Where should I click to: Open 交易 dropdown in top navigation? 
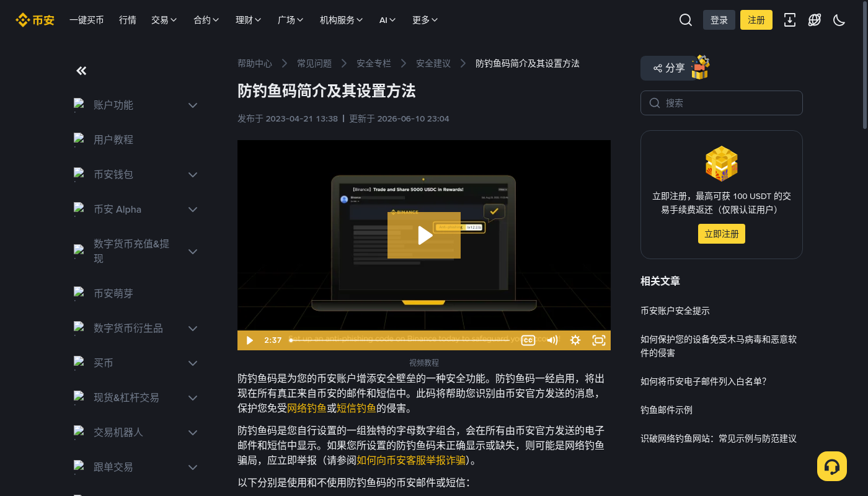click(164, 20)
